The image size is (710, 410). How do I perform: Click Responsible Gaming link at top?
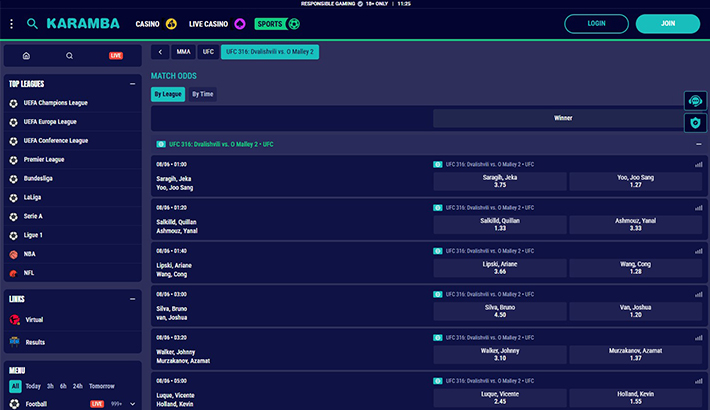click(x=328, y=4)
